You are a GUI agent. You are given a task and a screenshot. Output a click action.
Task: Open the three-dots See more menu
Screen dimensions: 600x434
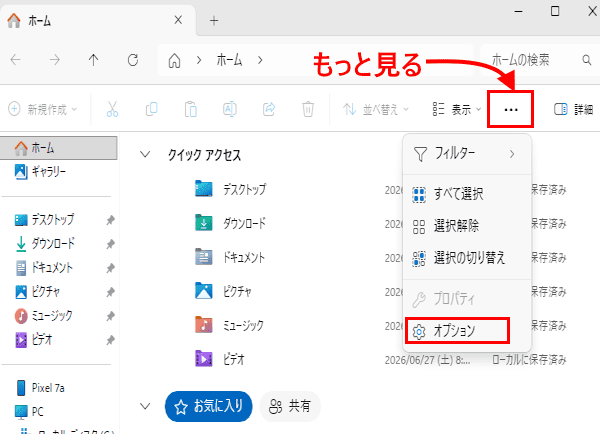click(511, 110)
